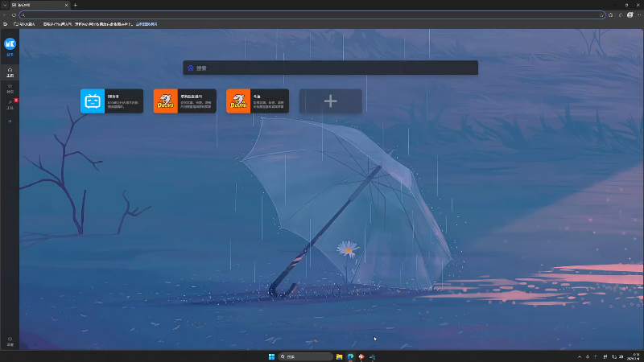This screenshot has width=644, height=362.
Task: Select the current browser tab
Action: pyautogui.click(x=39, y=5)
